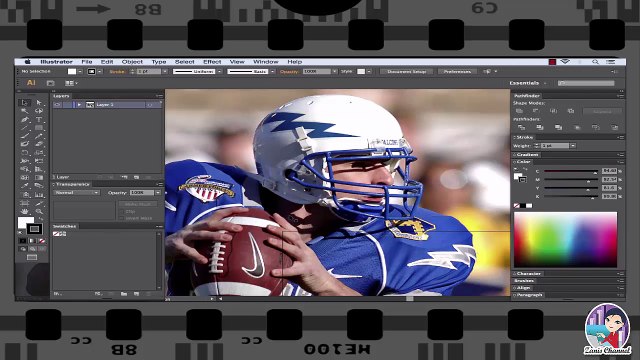640x360 pixels.
Task: Switch to the Align panel tab
Action: click(x=524, y=288)
